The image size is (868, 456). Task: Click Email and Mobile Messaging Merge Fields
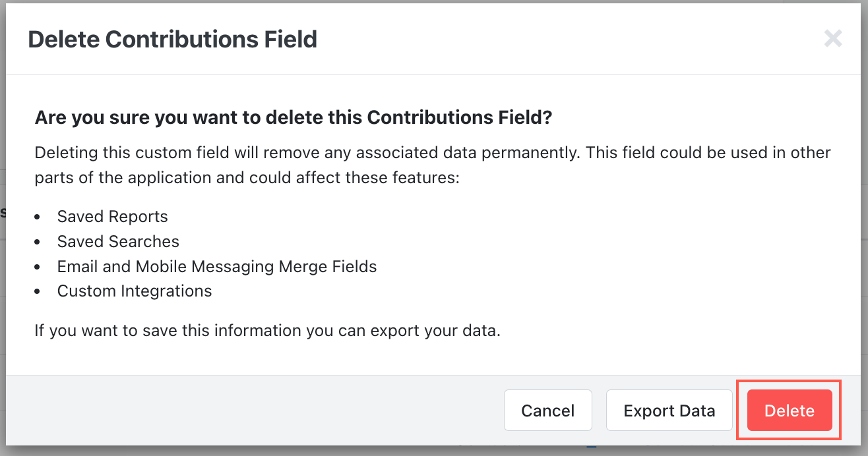(218, 266)
